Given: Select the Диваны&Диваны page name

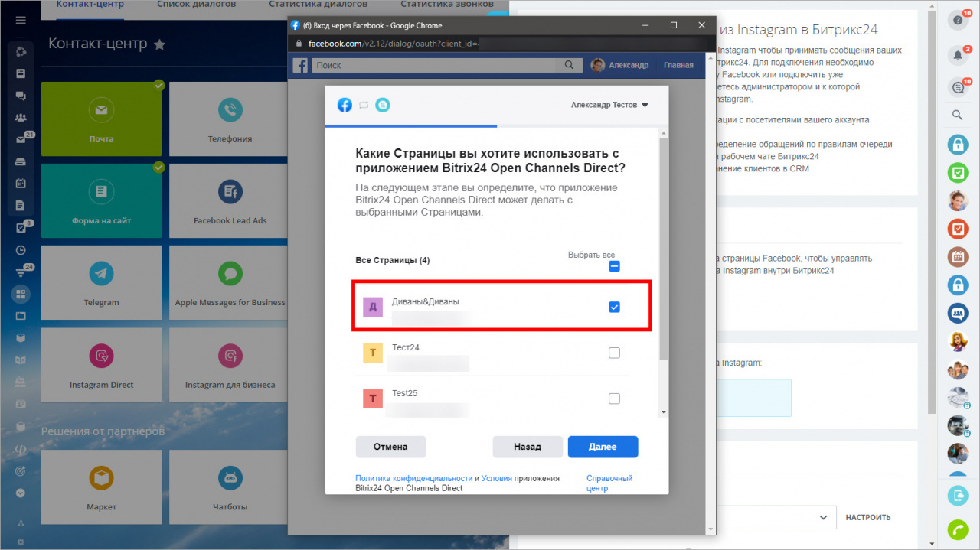Looking at the screenshot, I should point(426,301).
